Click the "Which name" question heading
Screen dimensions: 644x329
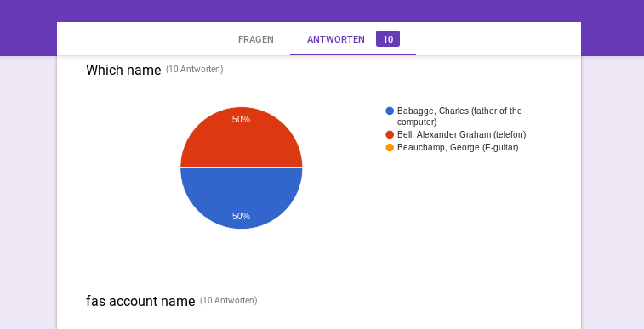(123, 71)
